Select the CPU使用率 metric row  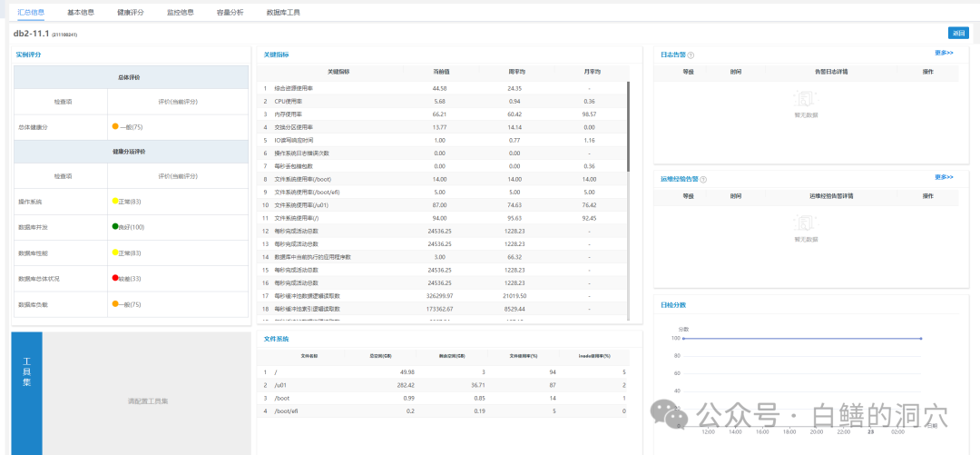(443, 101)
